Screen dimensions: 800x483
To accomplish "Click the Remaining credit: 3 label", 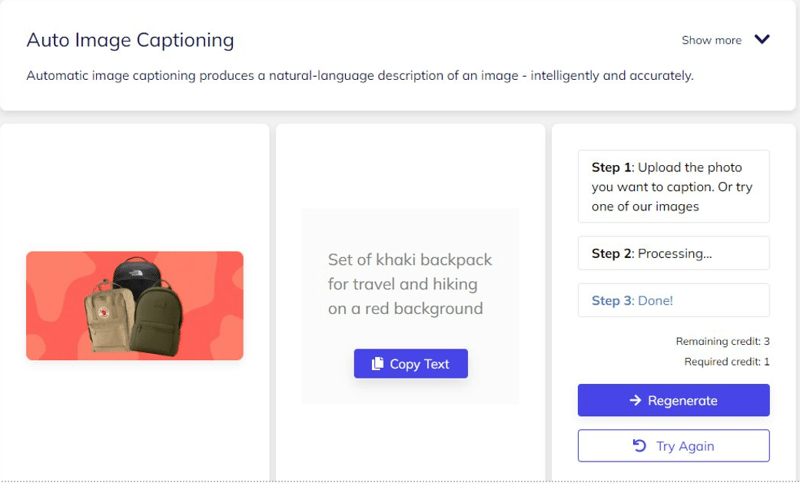I will pyautogui.click(x=722, y=341).
